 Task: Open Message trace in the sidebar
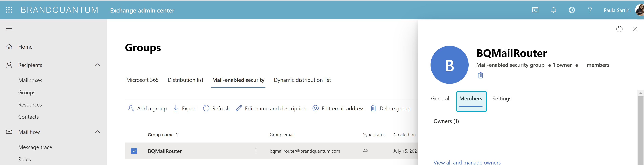(35, 147)
